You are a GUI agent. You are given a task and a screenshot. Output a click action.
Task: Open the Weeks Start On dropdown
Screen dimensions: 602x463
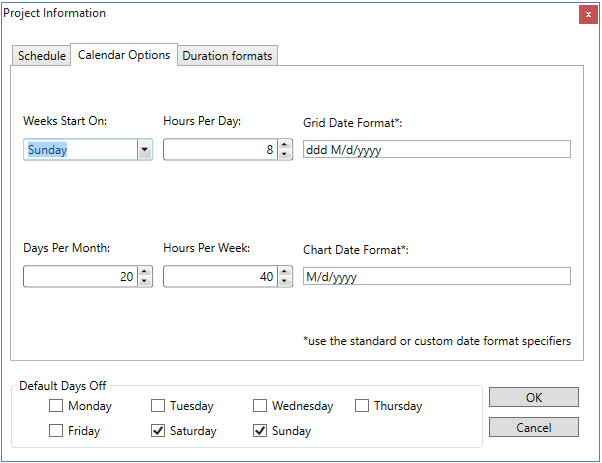tap(144, 150)
